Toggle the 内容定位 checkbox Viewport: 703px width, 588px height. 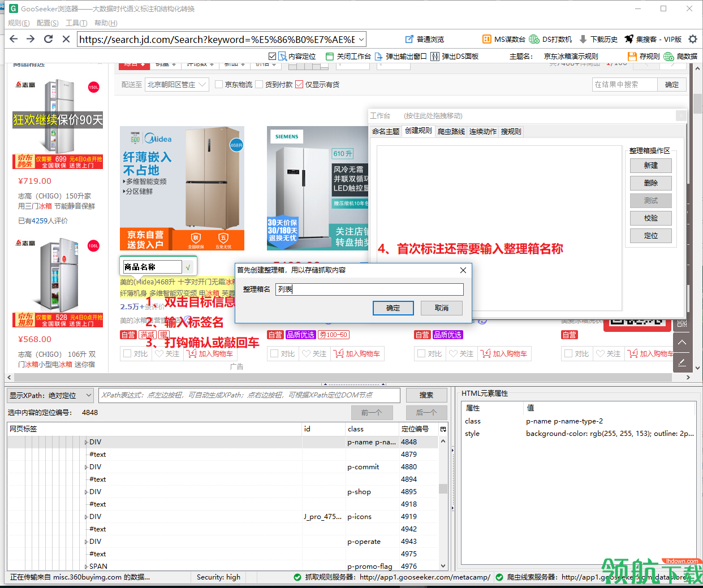tap(273, 56)
